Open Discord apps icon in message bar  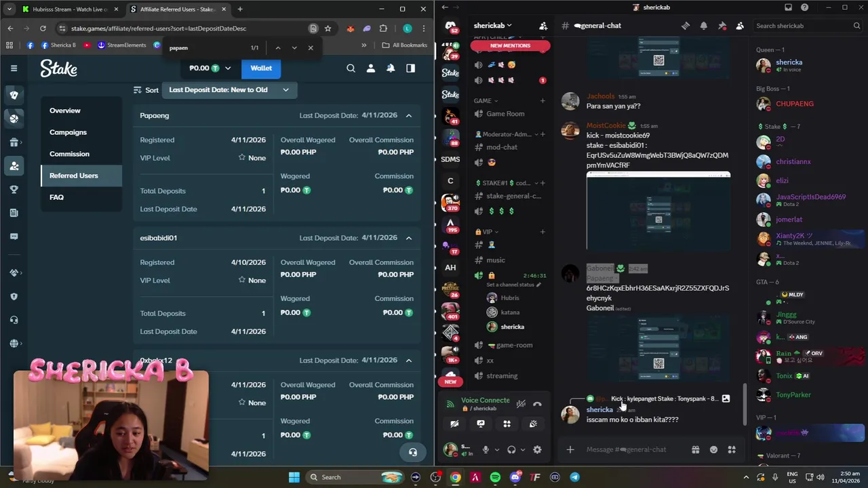(731, 449)
